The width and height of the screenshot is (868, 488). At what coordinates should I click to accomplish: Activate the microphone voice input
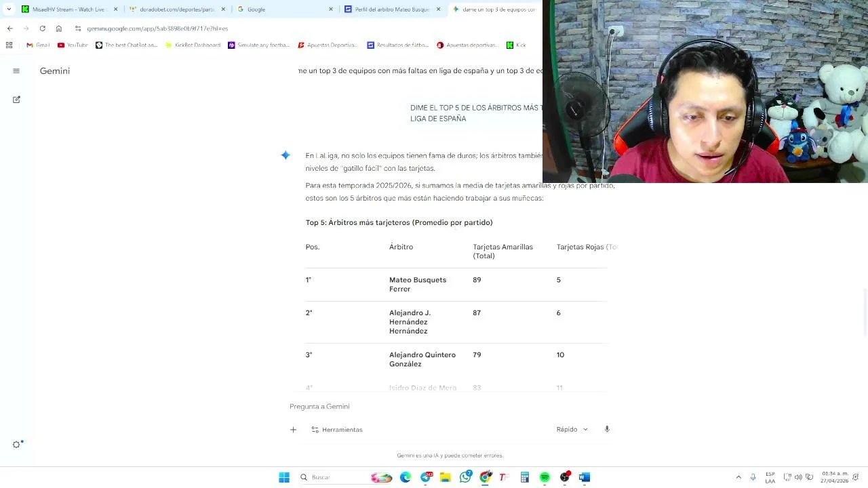pos(607,429)
